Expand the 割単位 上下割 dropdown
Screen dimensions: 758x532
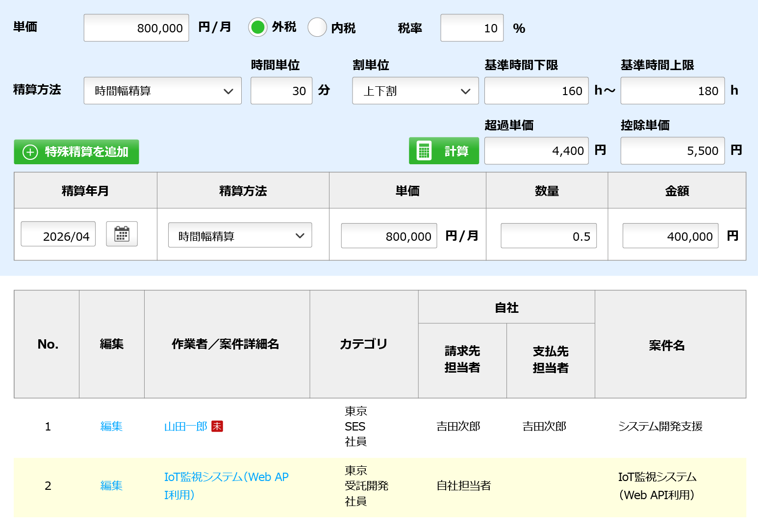pos(415,91)
